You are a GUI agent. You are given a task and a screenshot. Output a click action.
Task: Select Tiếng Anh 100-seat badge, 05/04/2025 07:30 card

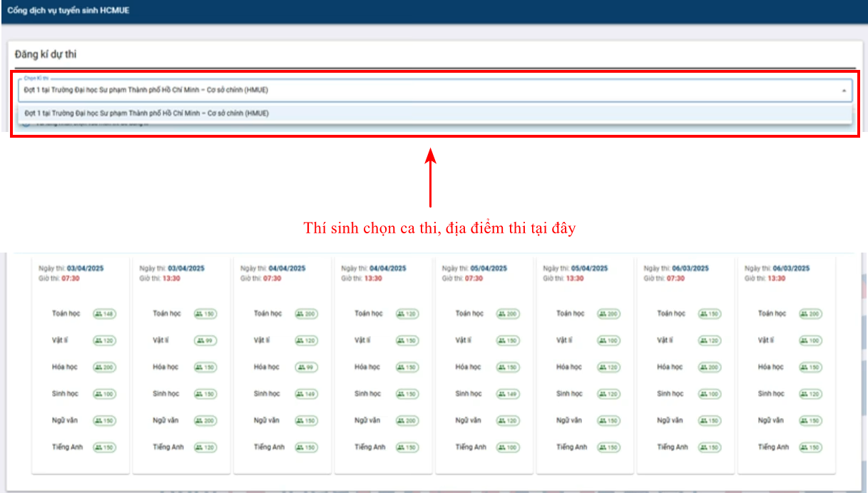(x=508, y=447)
